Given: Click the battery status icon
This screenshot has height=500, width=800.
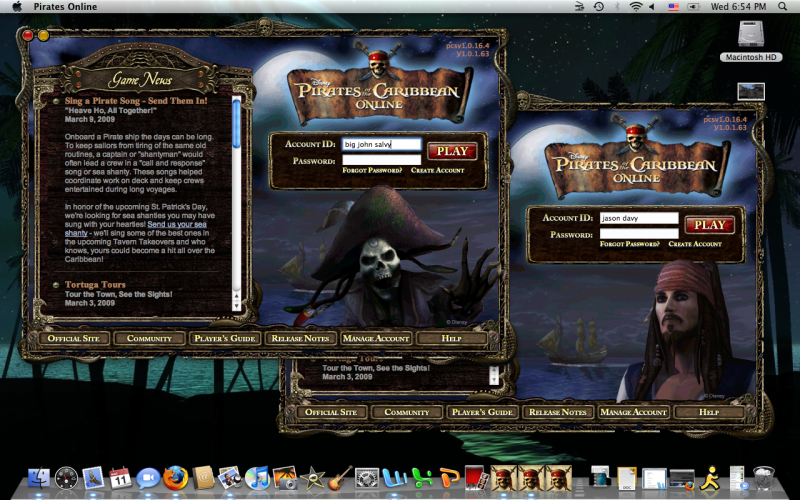Looking at the screenshot, I should pyautogui.click(x=693, y=7).
